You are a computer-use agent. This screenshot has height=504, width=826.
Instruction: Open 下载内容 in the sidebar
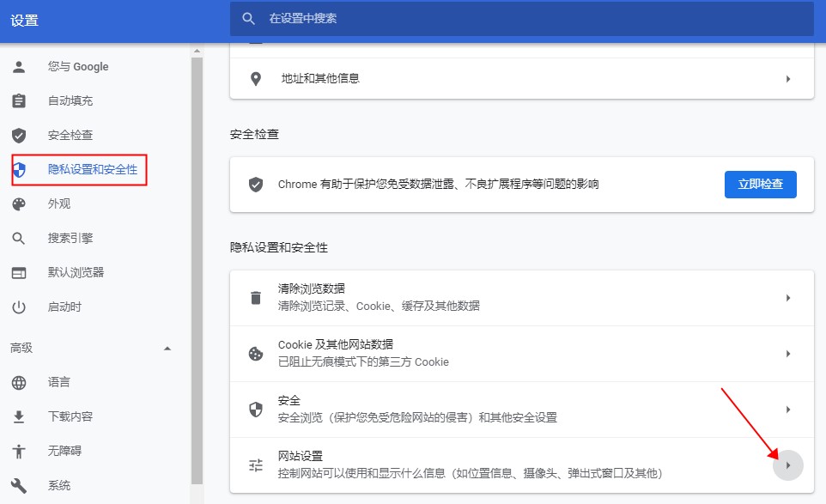pos(70,416)
